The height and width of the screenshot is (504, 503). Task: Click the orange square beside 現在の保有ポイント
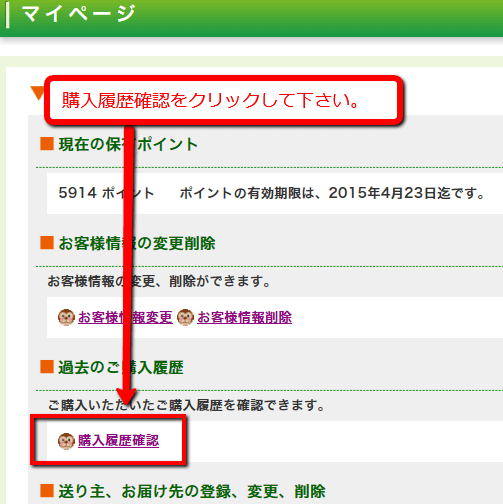point(47,144)
